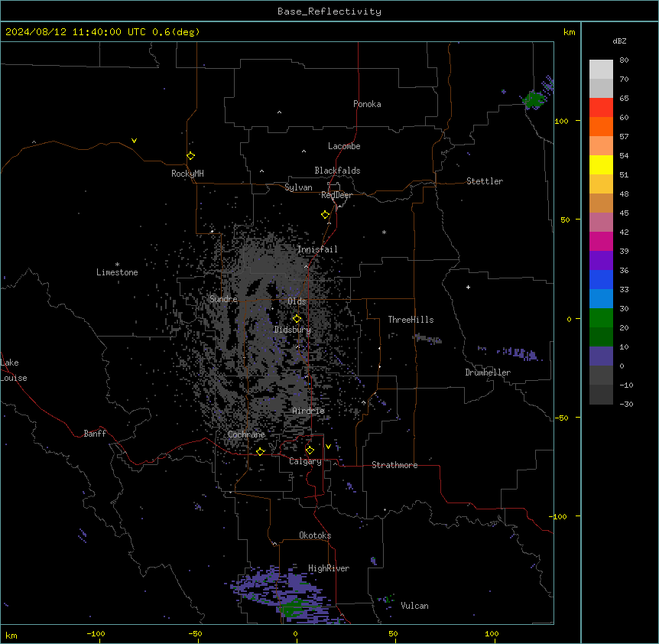The height and width of the screenshot is (644, 659).
Task: Click the Airdrie label
Action: tap(309, 411)
